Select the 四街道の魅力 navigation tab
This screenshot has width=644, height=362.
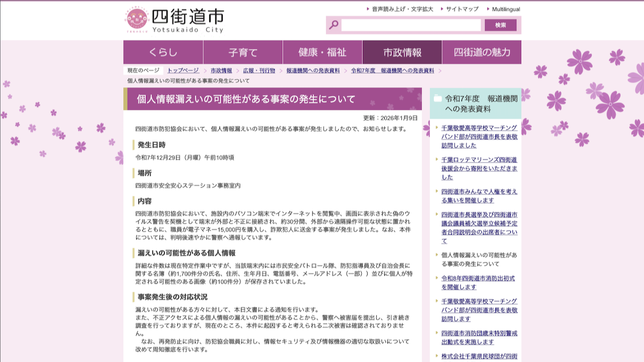click(481, 53)
